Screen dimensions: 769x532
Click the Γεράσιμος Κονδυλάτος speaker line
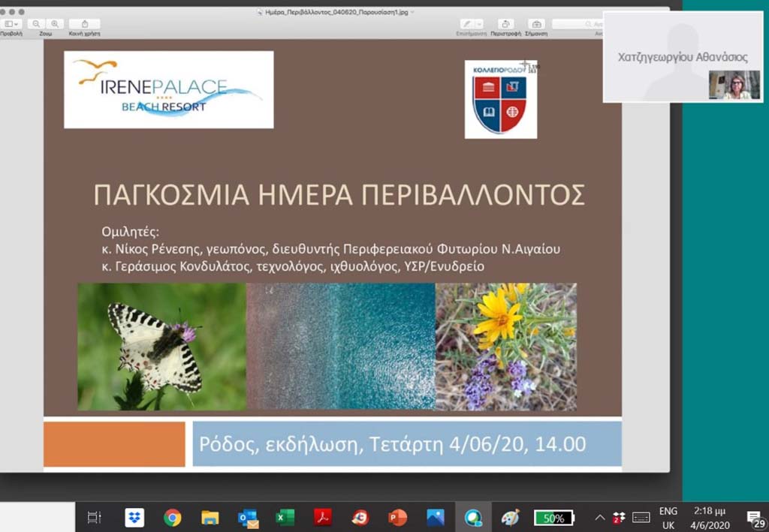[293, 267]
